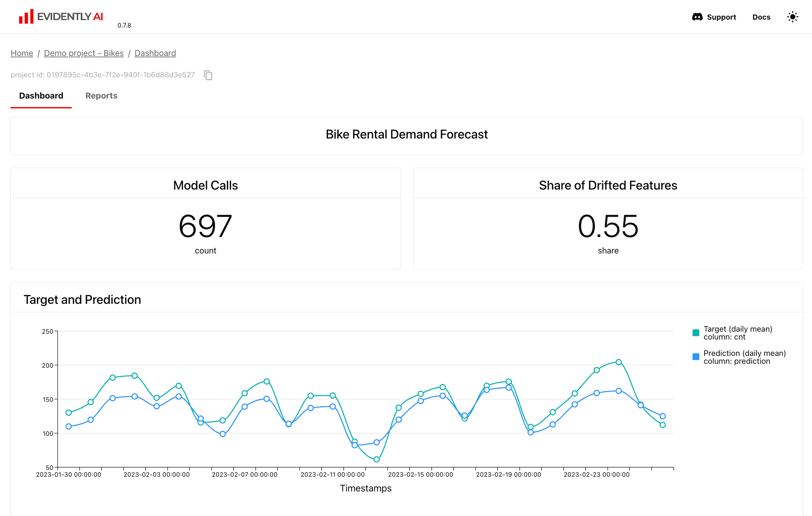Go to Home breadcrumb
The height and width of the screenshot is (516, 812).
coord(22,53)
